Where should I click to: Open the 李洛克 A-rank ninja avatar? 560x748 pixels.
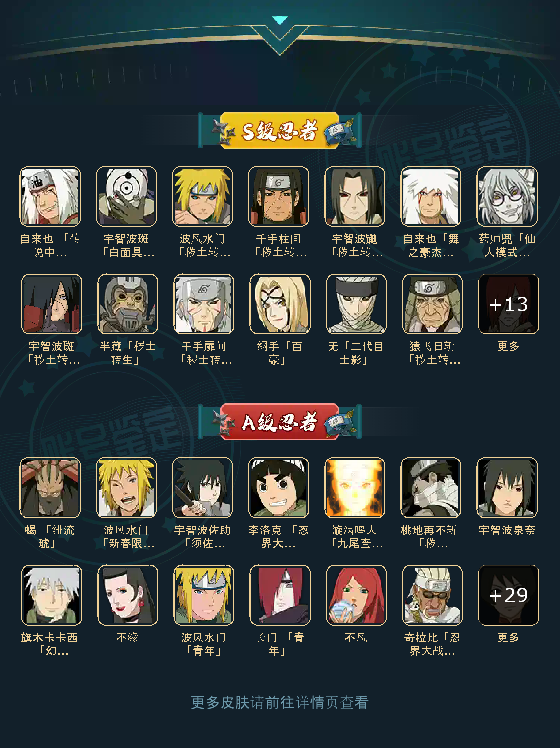(279, 488)
